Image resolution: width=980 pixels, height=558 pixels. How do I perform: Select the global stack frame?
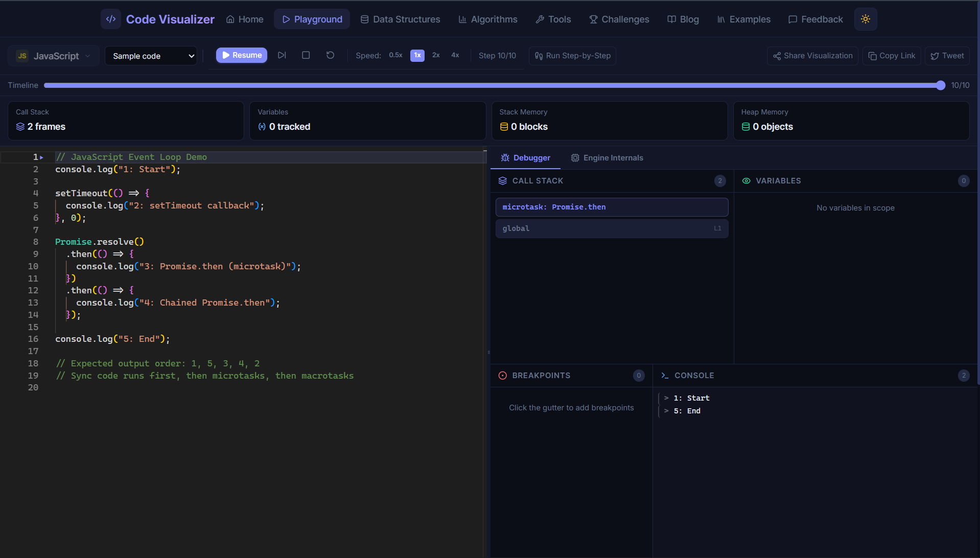pos(612,228)
